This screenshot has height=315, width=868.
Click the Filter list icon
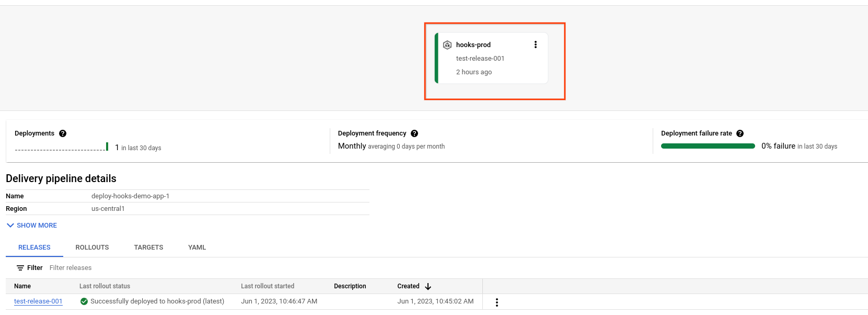[20, 268]
